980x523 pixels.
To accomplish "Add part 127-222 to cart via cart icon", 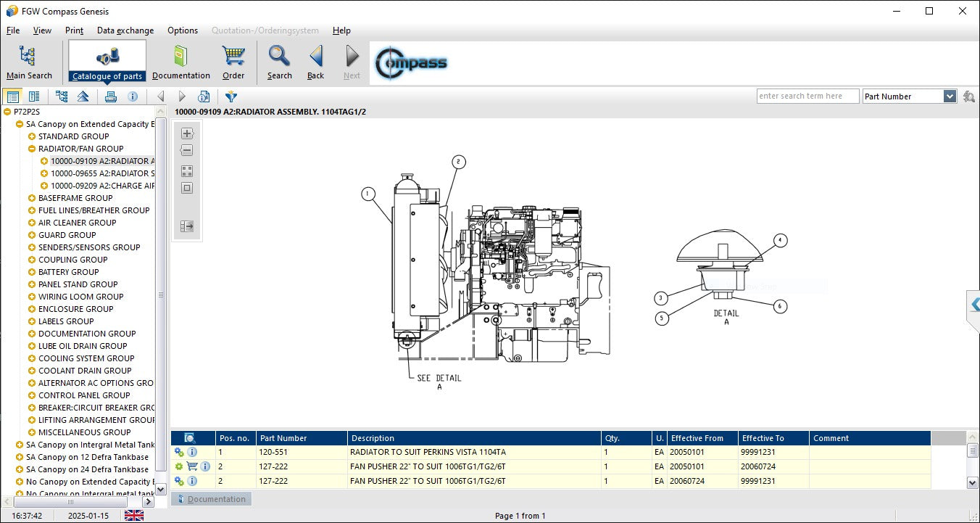I will click(x=192, y=466).
